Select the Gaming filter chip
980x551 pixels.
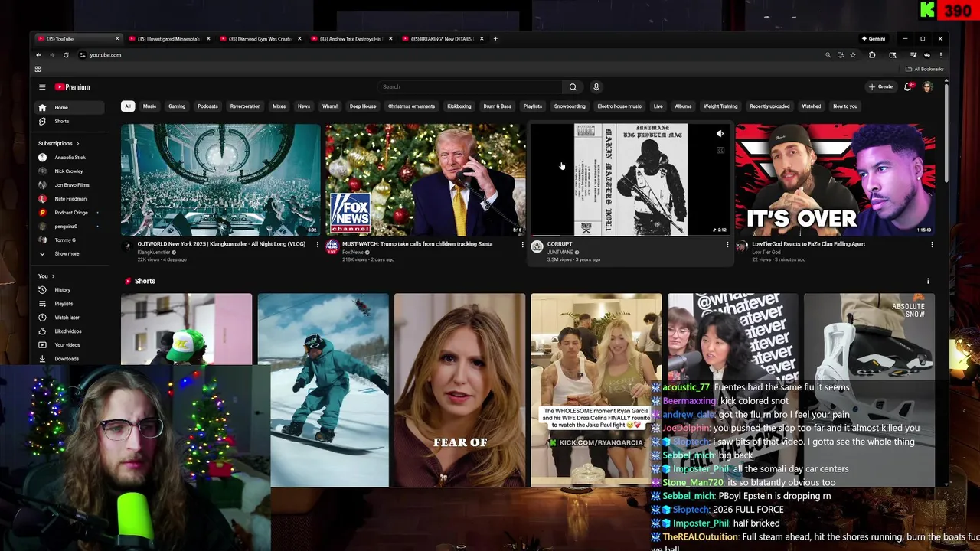point(177,106)
